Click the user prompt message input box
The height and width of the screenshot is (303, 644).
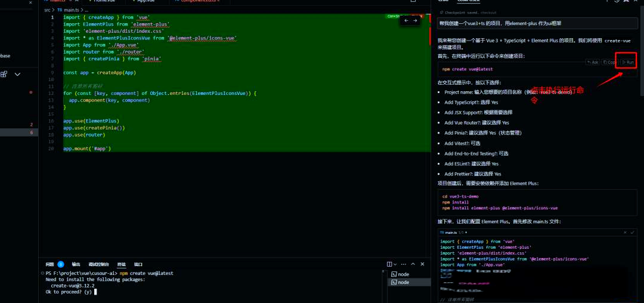[537, 23]
